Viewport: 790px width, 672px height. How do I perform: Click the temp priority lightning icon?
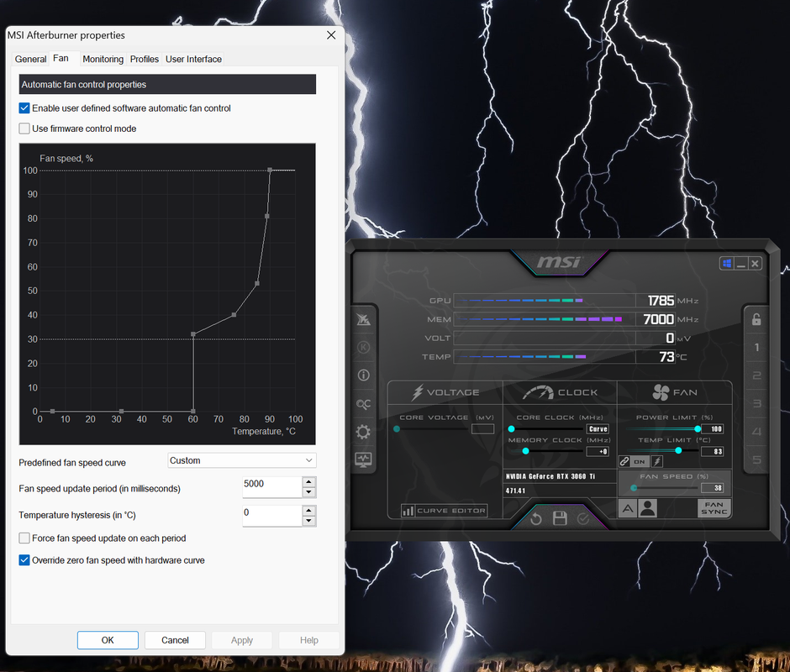click(x=657, y=461)
